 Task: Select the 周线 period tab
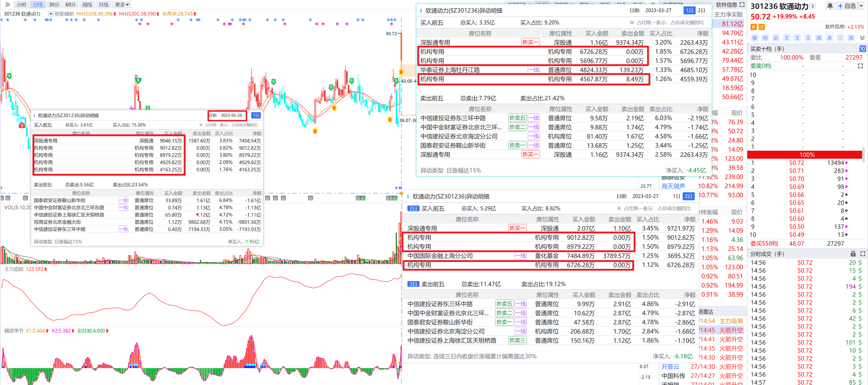point(87,4)
